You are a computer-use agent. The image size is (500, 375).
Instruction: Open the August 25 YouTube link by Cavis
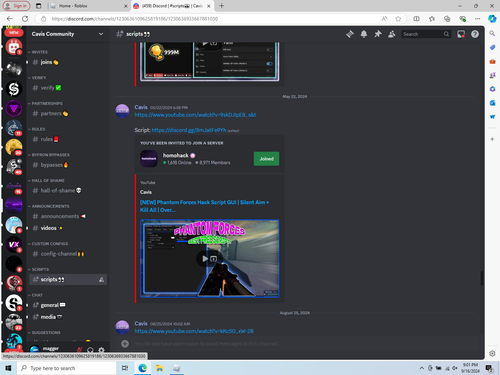(194, 331)
